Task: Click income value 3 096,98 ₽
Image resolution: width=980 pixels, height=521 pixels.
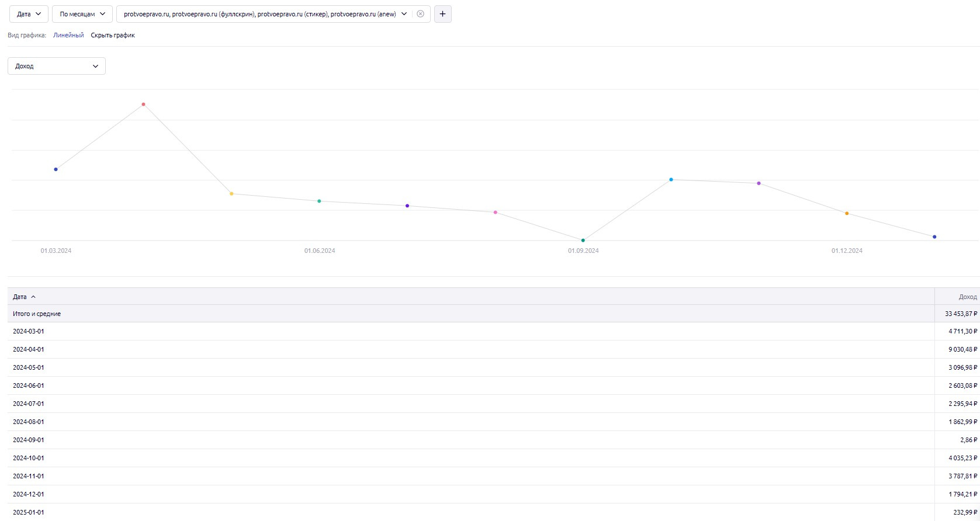Action: 962,367
